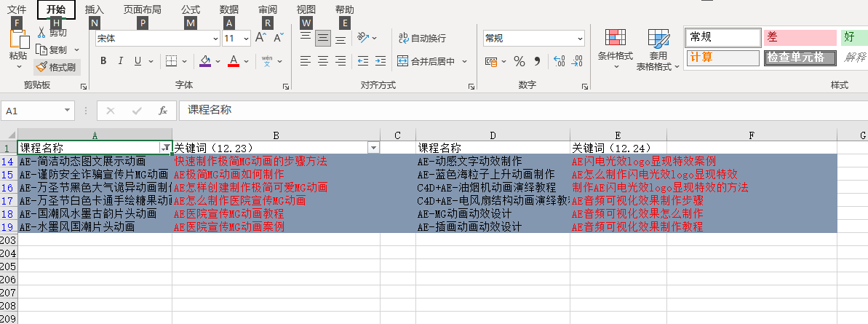This screenshot has height=324, width=868.
Task: Decrease indent in alignment group
Action: click(362, 61)
